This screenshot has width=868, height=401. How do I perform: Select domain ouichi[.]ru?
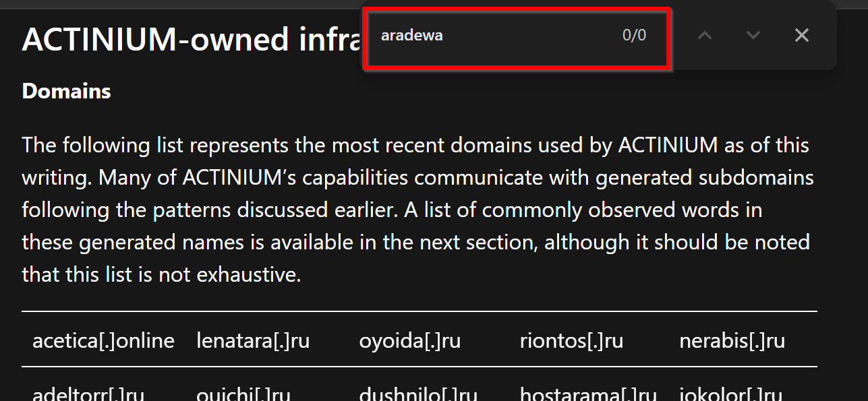243,394
